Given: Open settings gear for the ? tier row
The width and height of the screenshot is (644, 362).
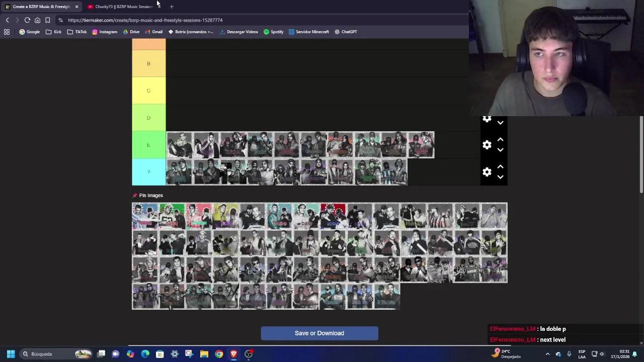Looking at the screenshot, I should [487, 172].
